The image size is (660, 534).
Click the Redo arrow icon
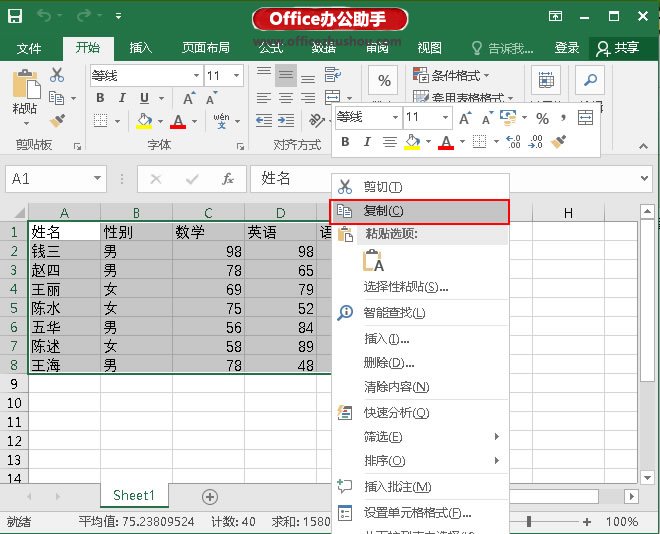click(83, 16)
